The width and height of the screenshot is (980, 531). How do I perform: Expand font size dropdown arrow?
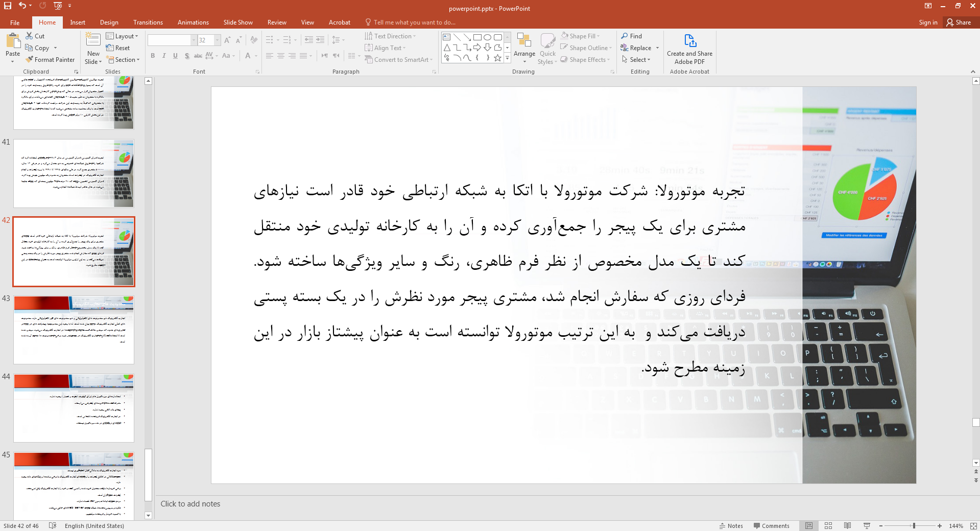pos(218,40)
